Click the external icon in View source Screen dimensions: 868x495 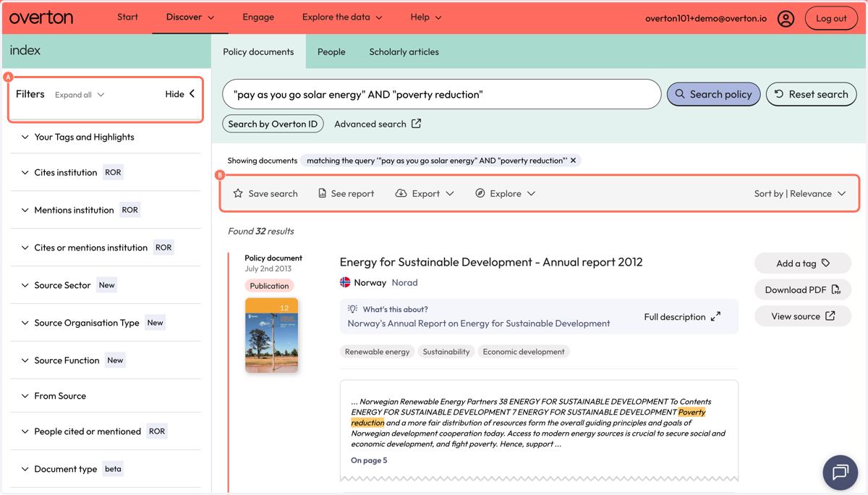pos(830,316)
